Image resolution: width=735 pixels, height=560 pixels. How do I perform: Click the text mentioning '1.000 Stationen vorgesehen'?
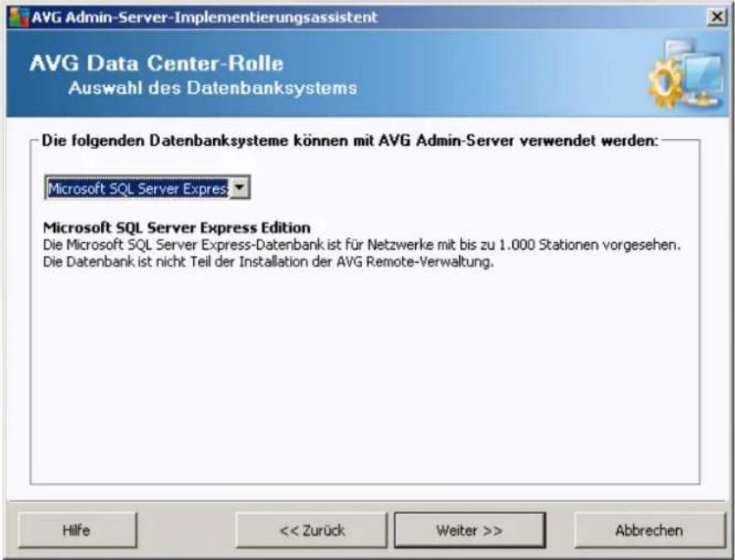[x=361, y=244]
